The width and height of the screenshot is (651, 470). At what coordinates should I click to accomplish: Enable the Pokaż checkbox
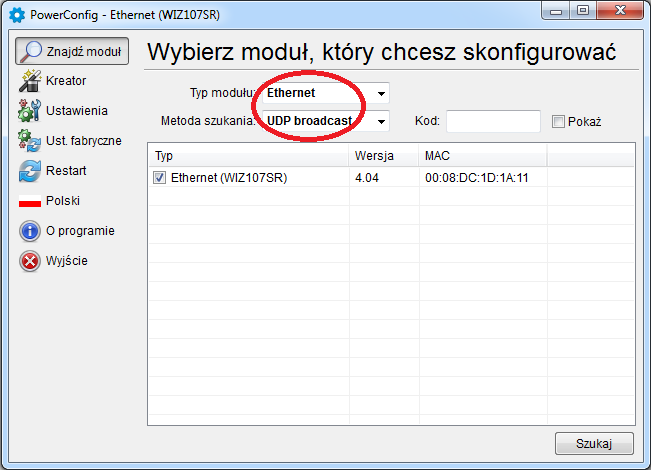coord(558,122)
